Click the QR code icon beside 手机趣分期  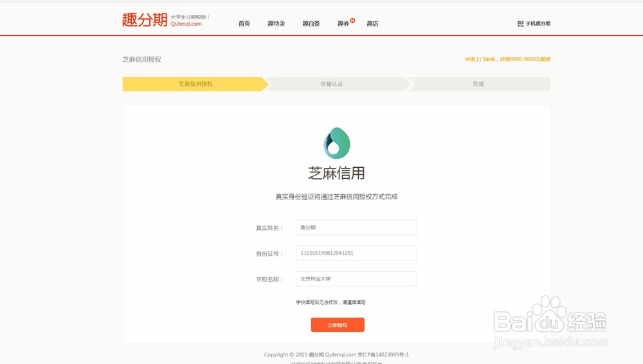[x=520, y=24]
